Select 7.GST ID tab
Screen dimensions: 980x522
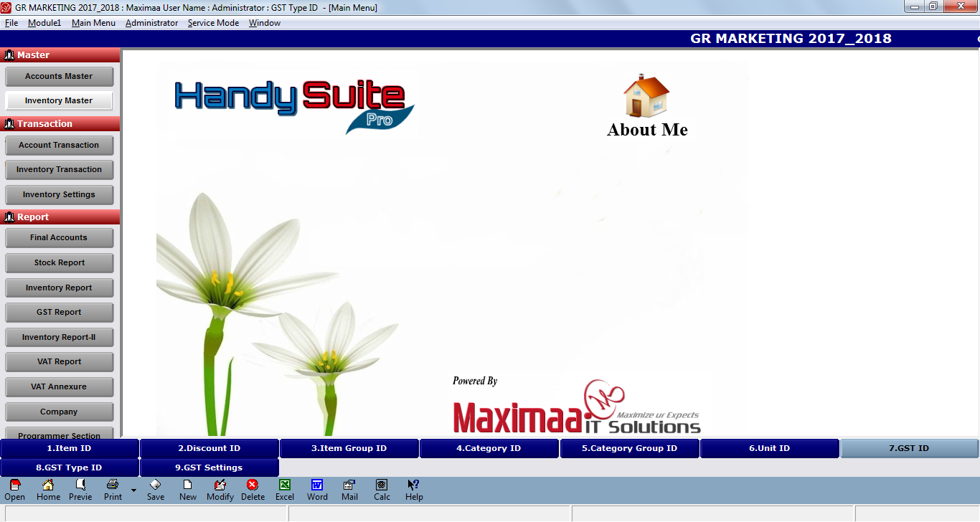coord(909,448)
